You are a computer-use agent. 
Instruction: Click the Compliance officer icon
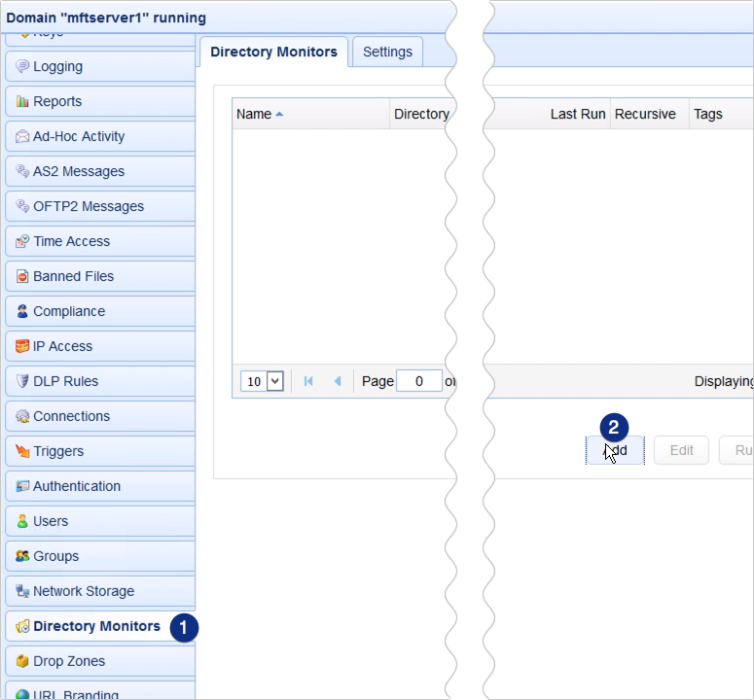pos(22,311)
